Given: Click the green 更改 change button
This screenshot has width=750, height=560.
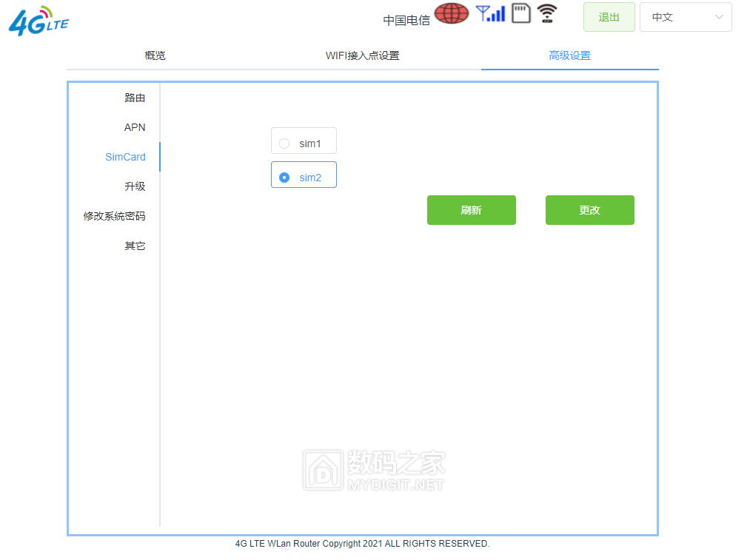Looking at the screenshot, I should (x=590, y=210).
